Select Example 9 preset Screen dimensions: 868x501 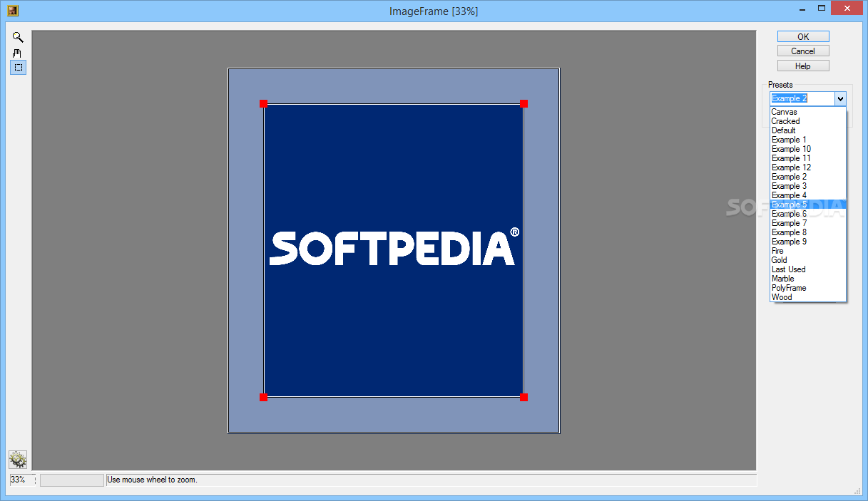point(808,242)
